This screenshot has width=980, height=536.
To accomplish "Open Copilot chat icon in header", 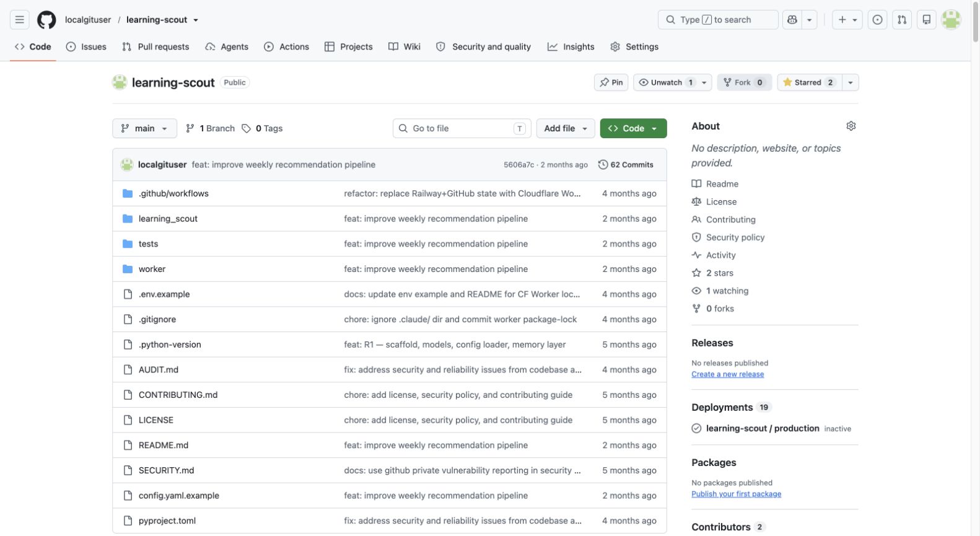I will [792, 20].
